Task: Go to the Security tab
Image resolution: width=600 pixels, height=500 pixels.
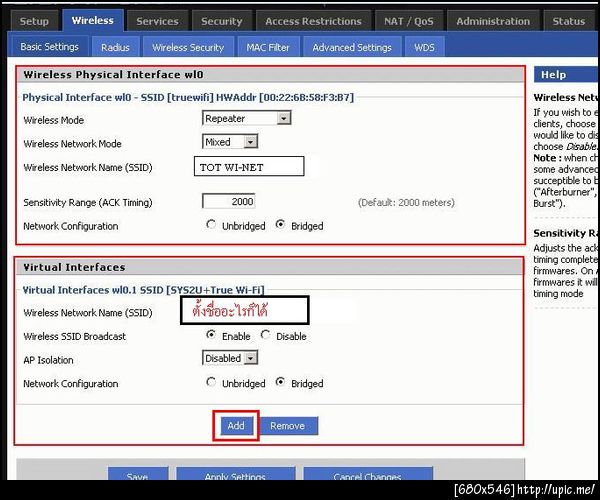Action: [x=222, y=21]
